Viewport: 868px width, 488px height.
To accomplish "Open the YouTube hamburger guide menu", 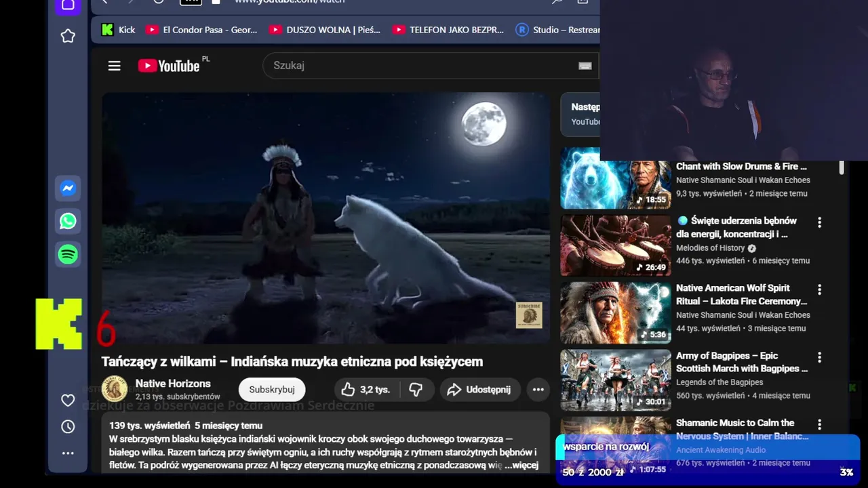I will (114, 66).
